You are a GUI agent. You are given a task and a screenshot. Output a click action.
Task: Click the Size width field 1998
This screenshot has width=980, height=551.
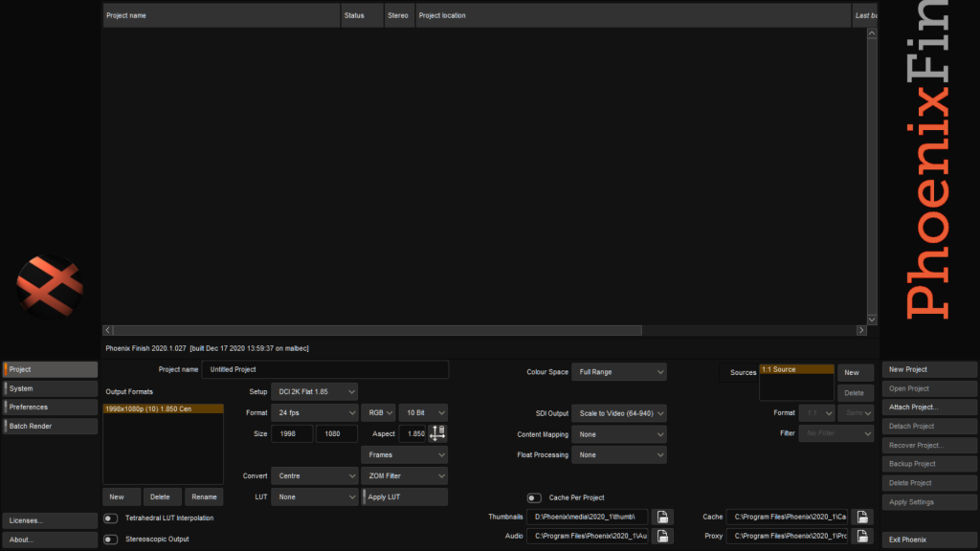click(x=292, y=433)
